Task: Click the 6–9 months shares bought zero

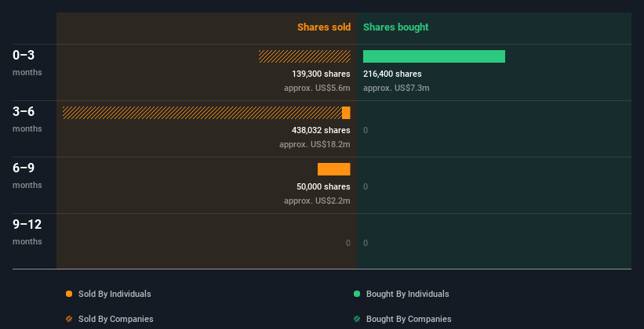Action: [366, 186]
